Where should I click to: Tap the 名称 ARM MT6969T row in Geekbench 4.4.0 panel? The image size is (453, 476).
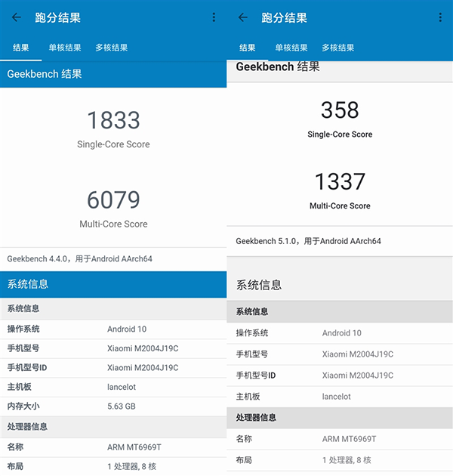coord(113,447)
